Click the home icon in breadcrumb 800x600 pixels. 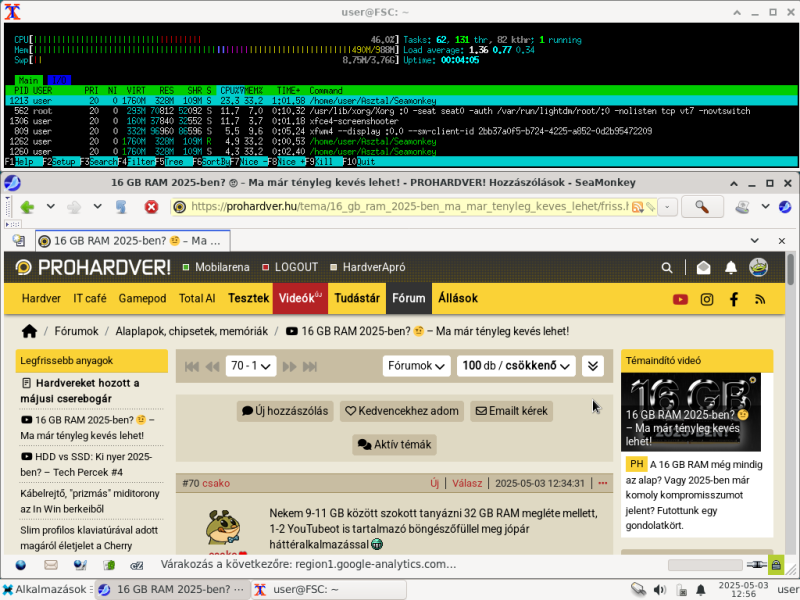click(x=30, y=332)
